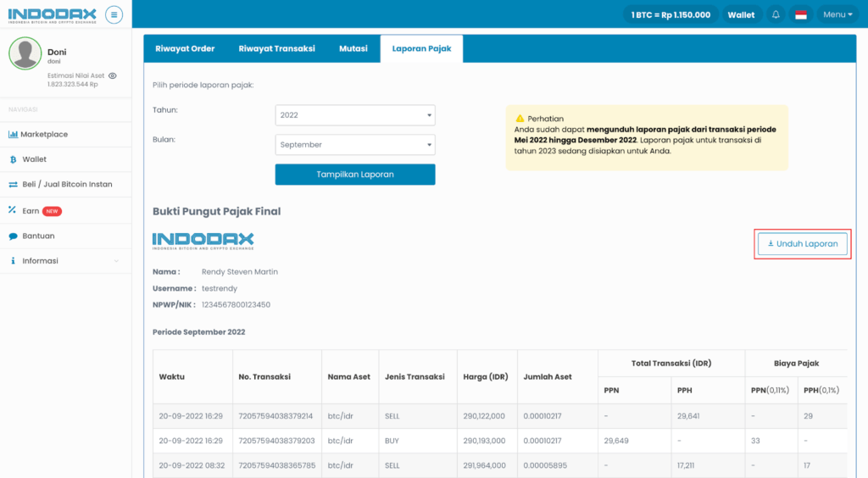Screen dimensions: 868x478
Task: Click Unduh Laporan download button
Action: coord(802,244)
